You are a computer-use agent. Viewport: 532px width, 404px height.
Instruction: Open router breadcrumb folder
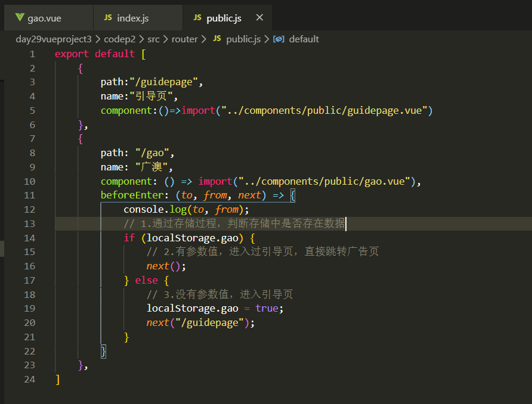coord(184,39)
